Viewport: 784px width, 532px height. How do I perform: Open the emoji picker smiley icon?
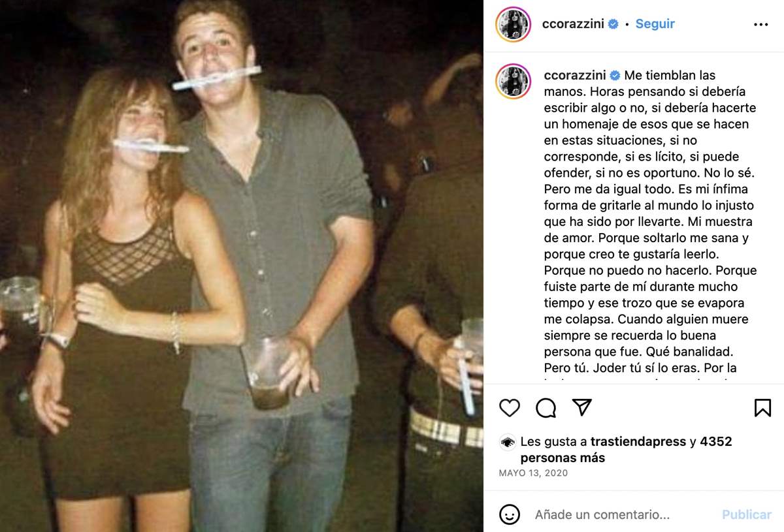pyautogui.click(x=510, y=514)
